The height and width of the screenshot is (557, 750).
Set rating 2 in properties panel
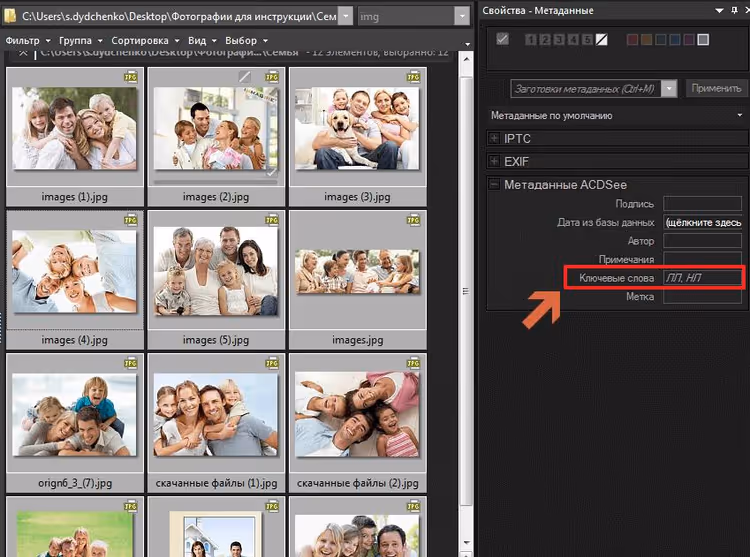tap(545, 40)
